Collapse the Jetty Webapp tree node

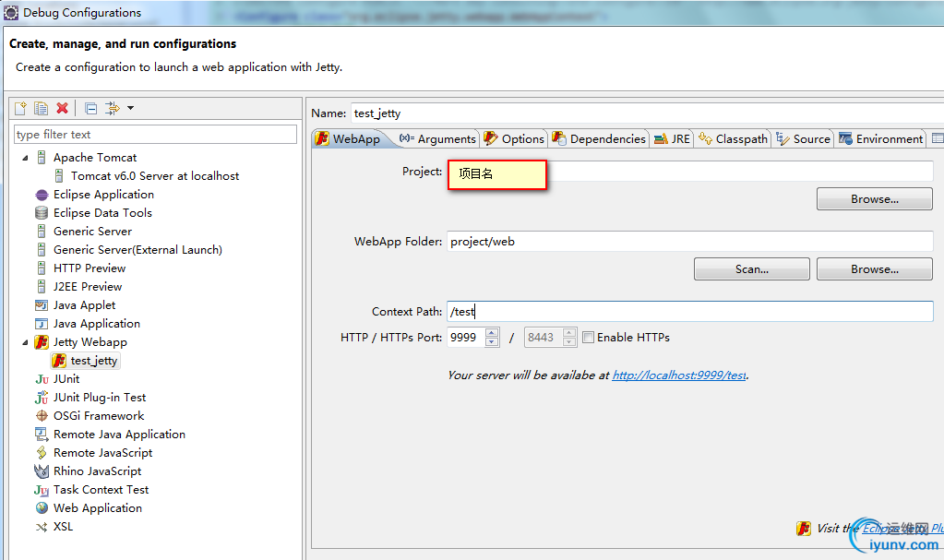(25, 342)
